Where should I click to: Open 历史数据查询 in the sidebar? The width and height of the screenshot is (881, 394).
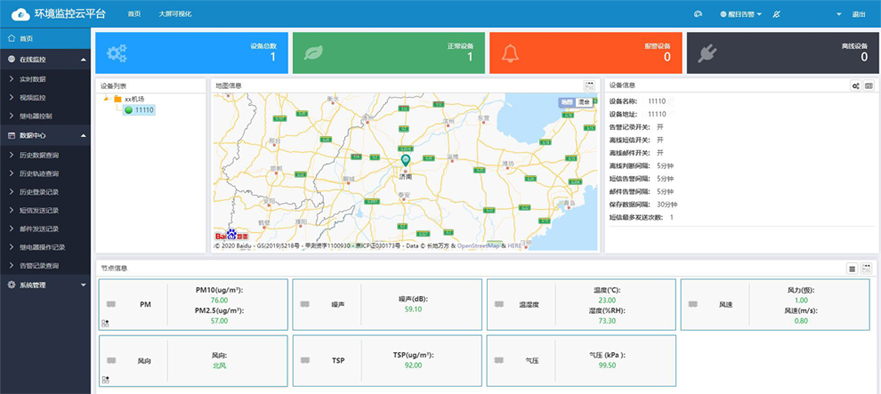pyautogui.click(x=39, y=155)
